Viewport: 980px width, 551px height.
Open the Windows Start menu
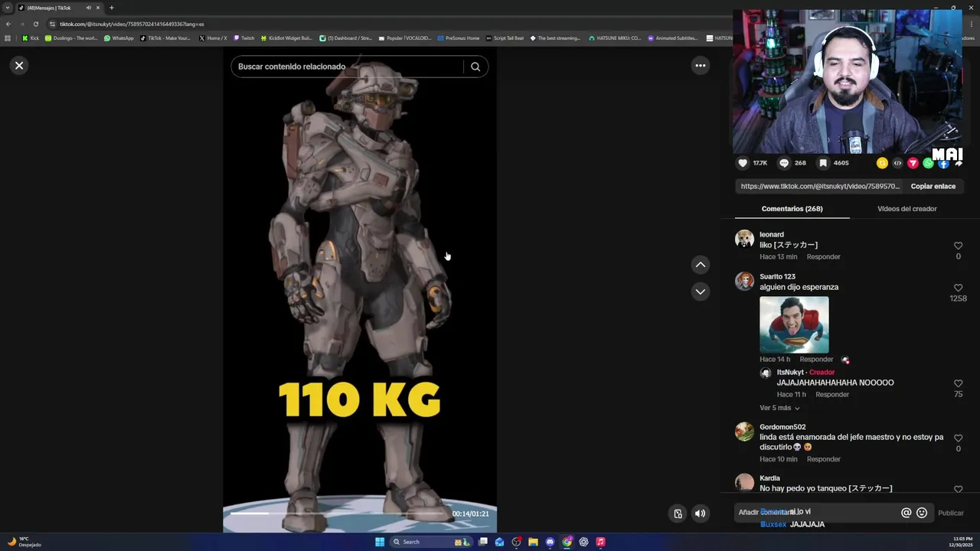click(380, 542)
